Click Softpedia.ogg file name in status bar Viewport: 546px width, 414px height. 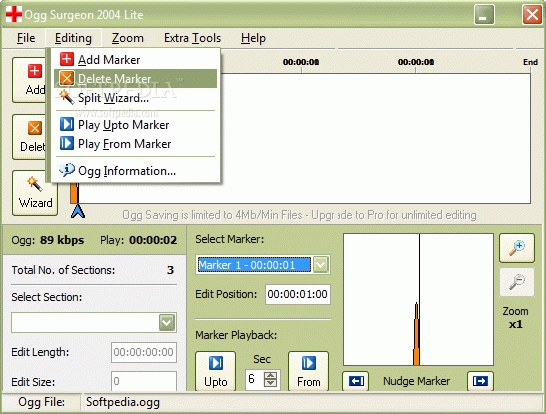coord(123,402)
